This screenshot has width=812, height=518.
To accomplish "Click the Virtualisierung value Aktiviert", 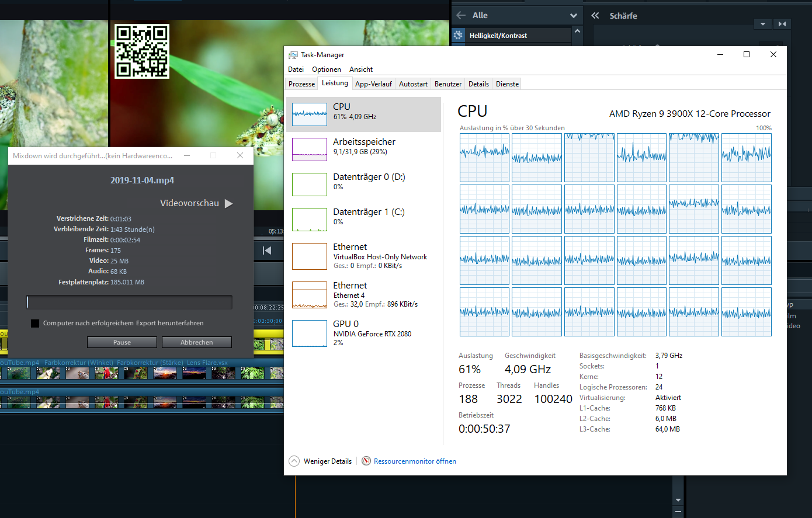I will tap(668, 398).
